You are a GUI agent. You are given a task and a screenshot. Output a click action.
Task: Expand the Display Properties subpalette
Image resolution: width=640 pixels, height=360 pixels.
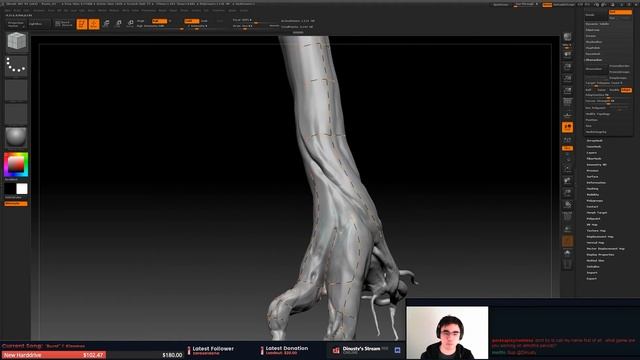(x=600, y=255)
